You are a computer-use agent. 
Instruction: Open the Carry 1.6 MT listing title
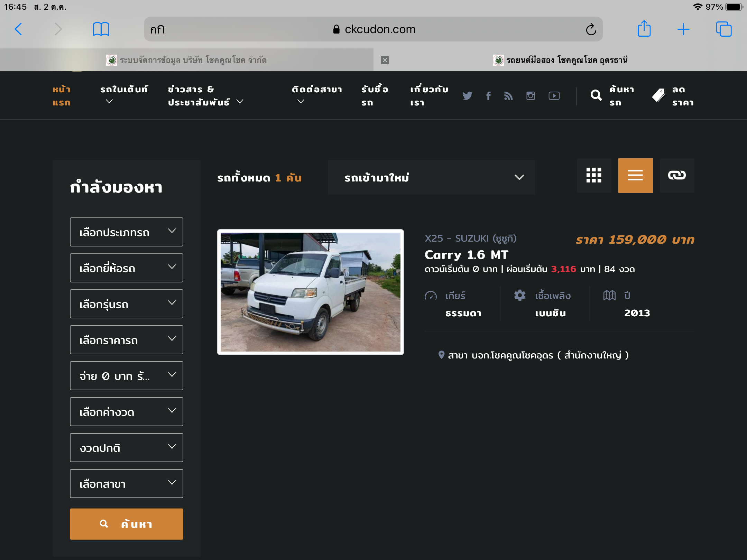466,255
